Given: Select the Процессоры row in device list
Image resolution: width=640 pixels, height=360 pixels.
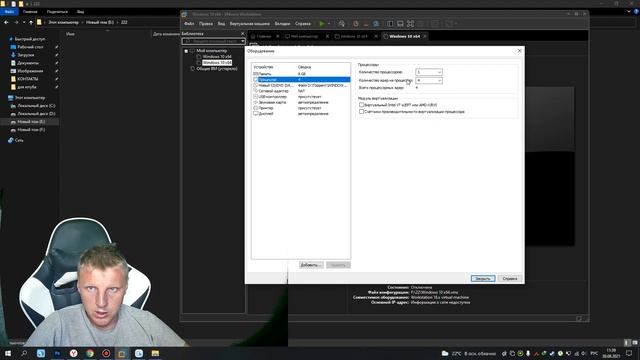Looking at the screenshot, I should tap(301, 80).
